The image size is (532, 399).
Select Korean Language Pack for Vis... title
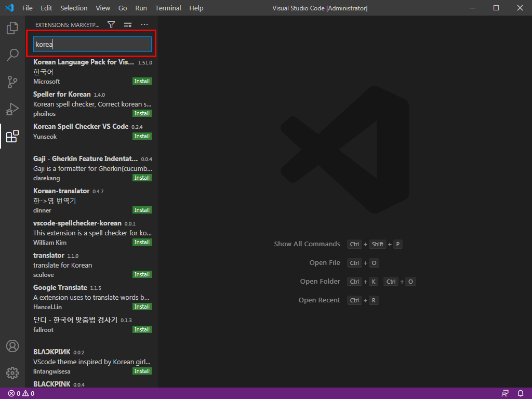(84, 62)
